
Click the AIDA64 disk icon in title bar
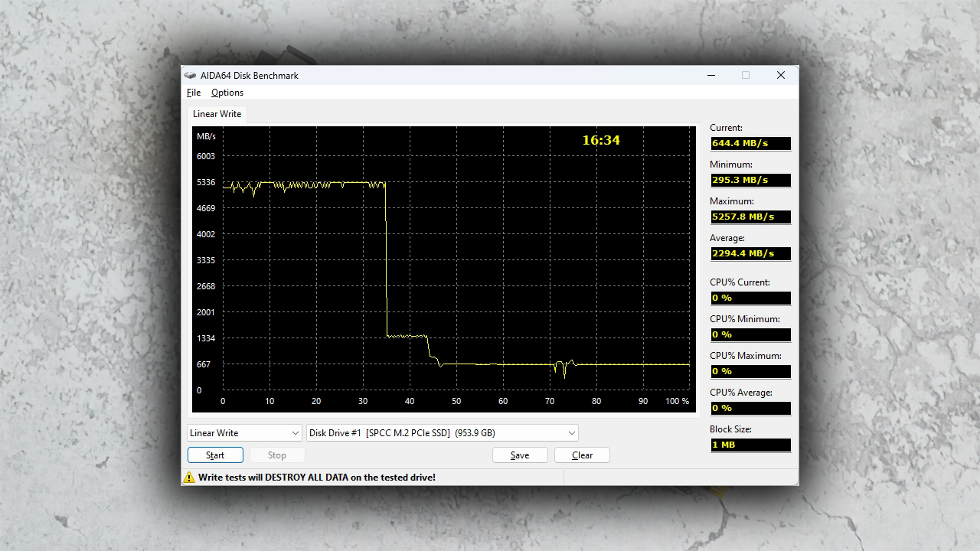[190, 75]
